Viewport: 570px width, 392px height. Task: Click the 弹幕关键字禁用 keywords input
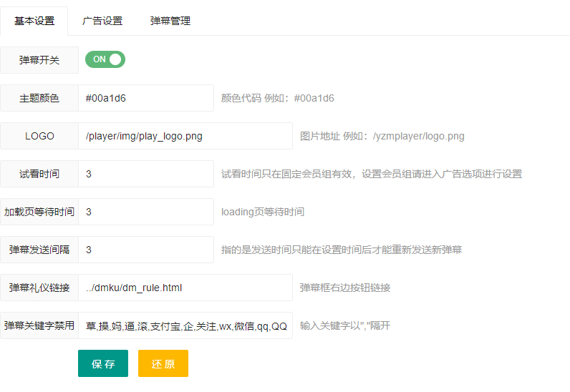point(185,325)
